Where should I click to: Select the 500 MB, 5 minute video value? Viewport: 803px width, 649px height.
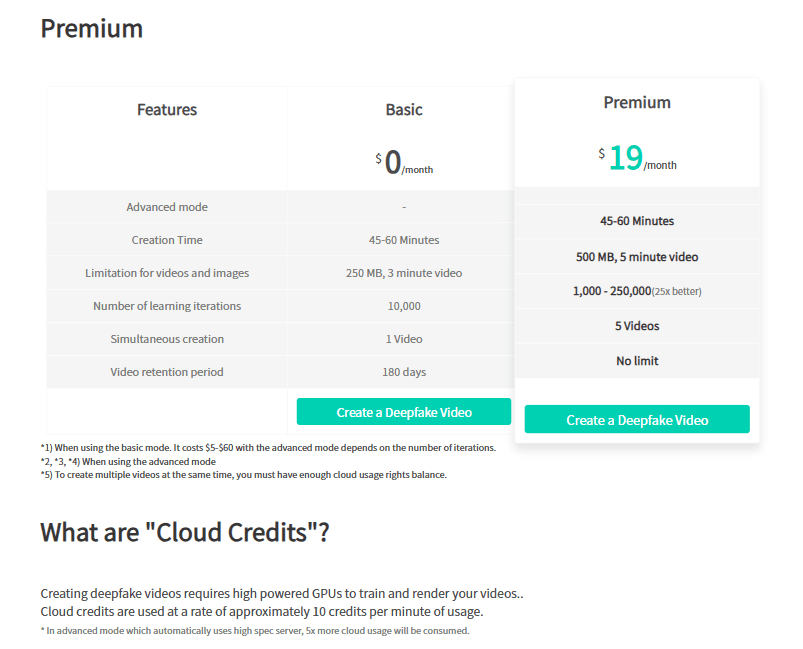pos(637,257)
